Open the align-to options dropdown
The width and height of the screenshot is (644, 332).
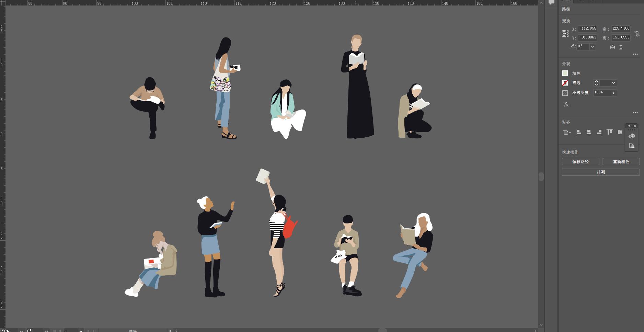[567, 132]
